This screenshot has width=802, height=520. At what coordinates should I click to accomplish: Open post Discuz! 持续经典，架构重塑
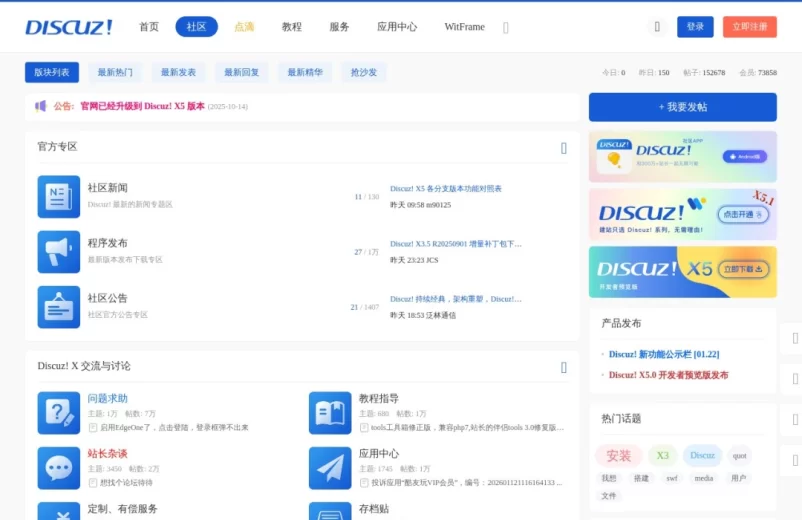pyautogui.click(x=456, y=299)
